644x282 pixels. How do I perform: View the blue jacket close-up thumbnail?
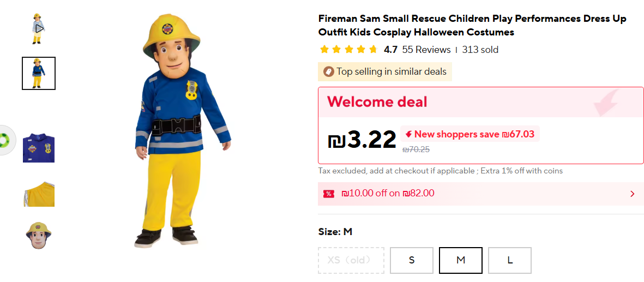[x=39, y=147]
